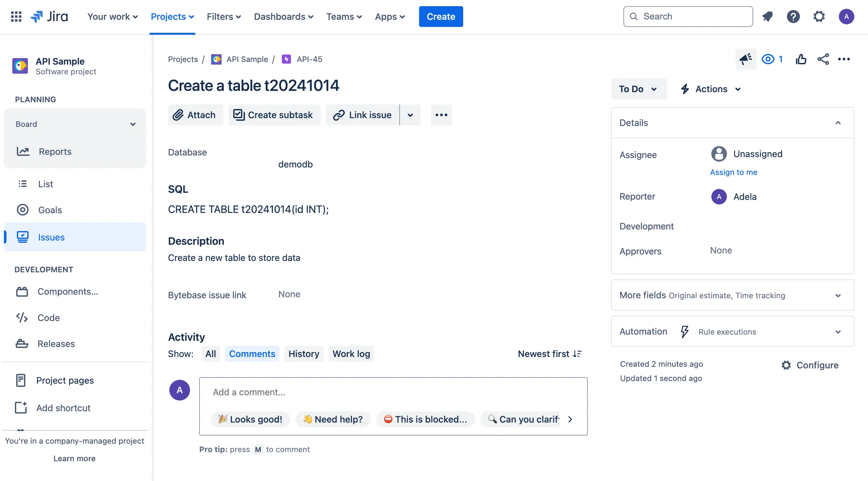Expand the Actions dropdown
The height and width of the screenshot is (481, 868).
(x=710, y=89)
